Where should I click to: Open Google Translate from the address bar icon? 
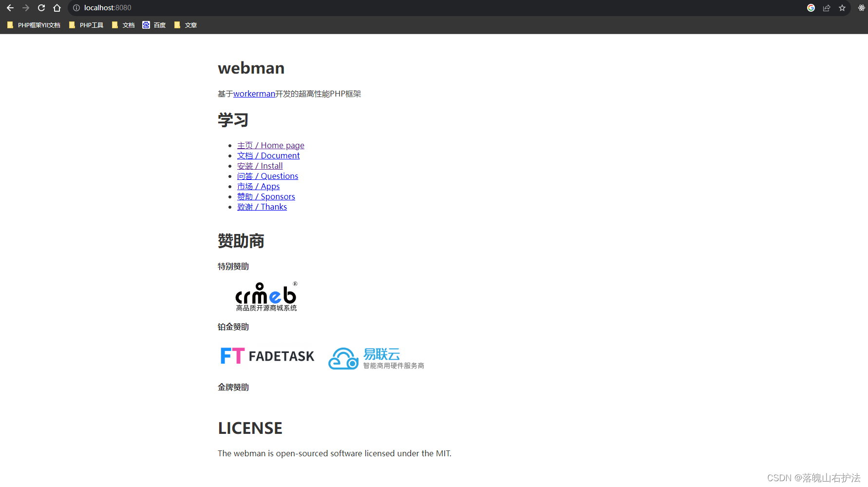click(811, 8)
